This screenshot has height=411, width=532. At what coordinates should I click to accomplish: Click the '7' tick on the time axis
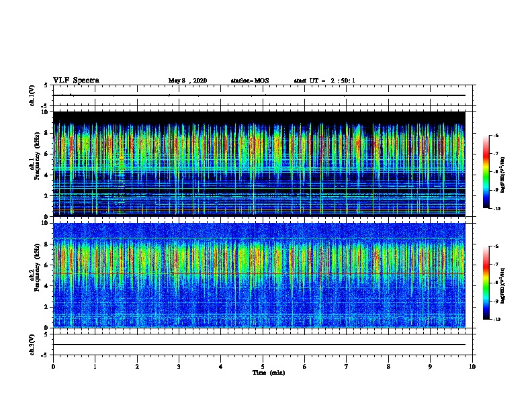347,367
